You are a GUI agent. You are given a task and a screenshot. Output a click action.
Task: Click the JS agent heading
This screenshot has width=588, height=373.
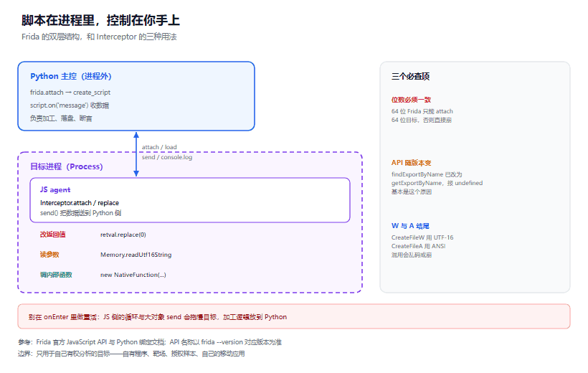[55, 190]
